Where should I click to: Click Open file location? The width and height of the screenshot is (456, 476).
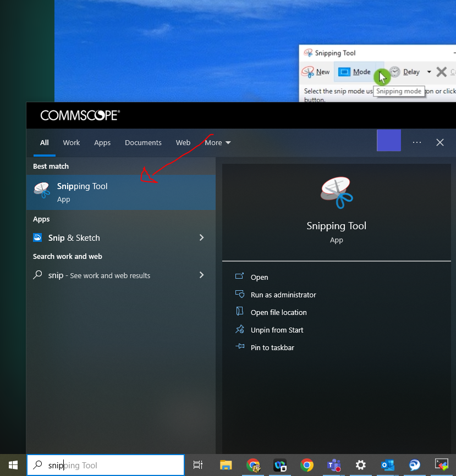tap(278, 313)
